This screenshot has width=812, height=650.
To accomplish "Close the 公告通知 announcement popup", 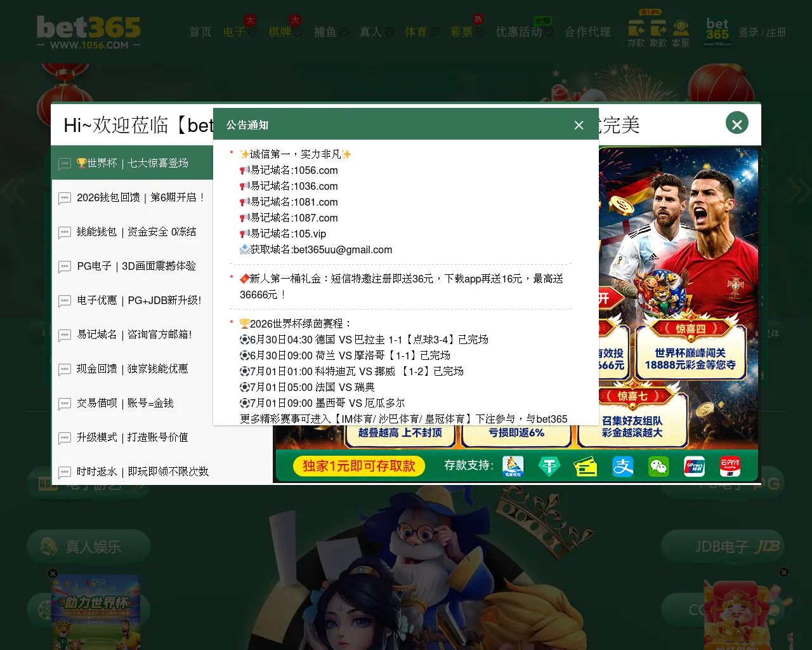I will [579, 125].
